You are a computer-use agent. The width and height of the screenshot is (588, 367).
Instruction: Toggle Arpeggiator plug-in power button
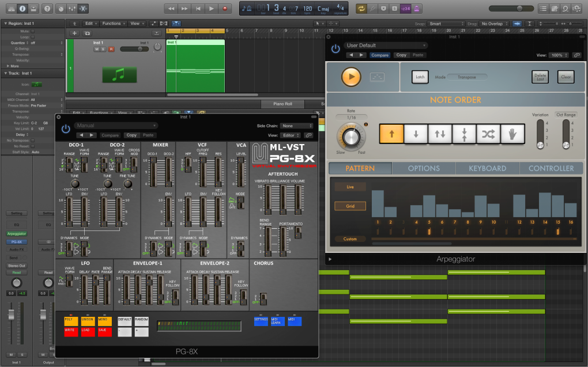[336, 49]
